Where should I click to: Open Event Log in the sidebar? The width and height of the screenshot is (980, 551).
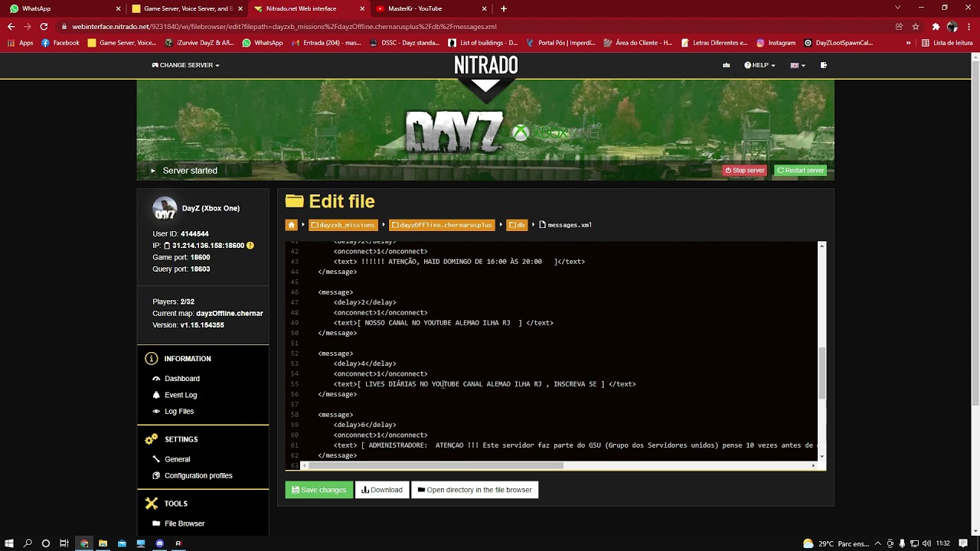click(181, 395)
